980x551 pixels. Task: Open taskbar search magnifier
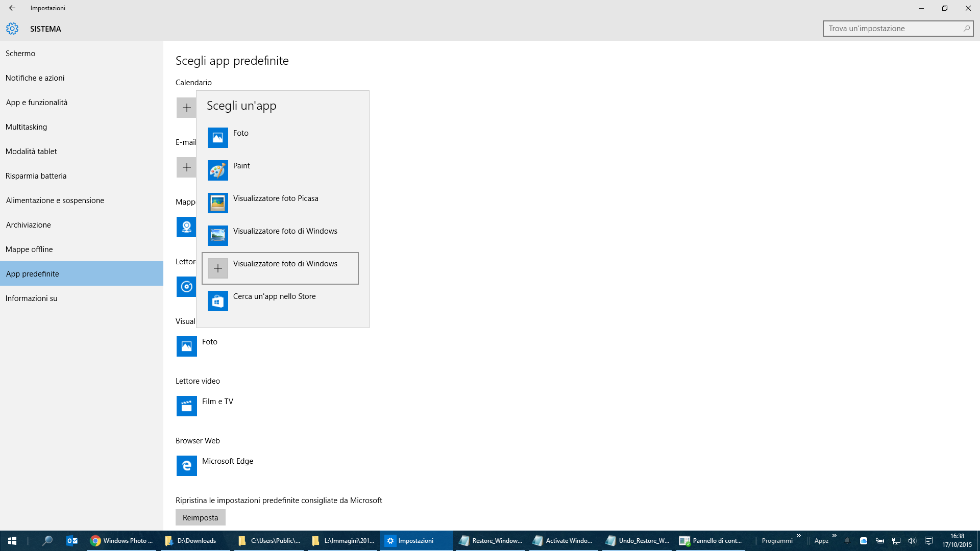pos(47,541)
